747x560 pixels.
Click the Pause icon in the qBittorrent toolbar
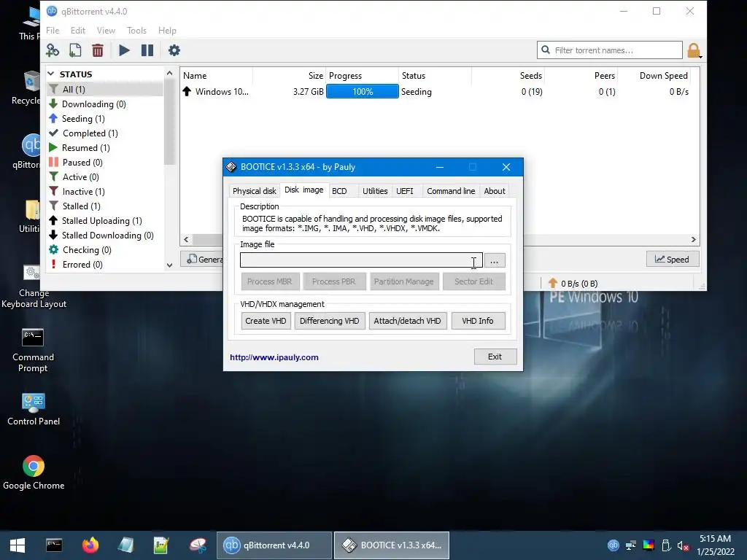tap(147, 50)
